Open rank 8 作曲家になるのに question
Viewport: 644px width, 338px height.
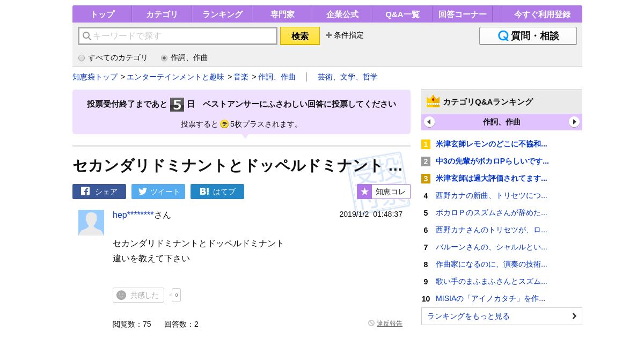(492, 264)
